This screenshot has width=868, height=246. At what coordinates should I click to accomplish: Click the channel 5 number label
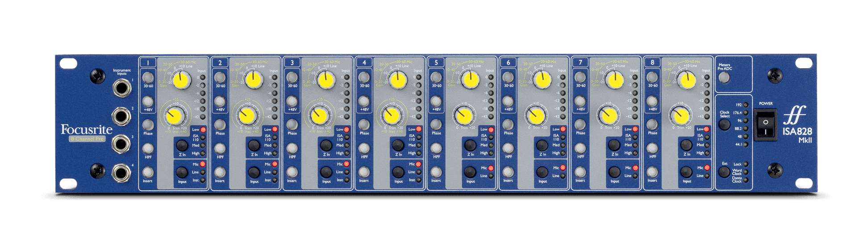(436, 63)
